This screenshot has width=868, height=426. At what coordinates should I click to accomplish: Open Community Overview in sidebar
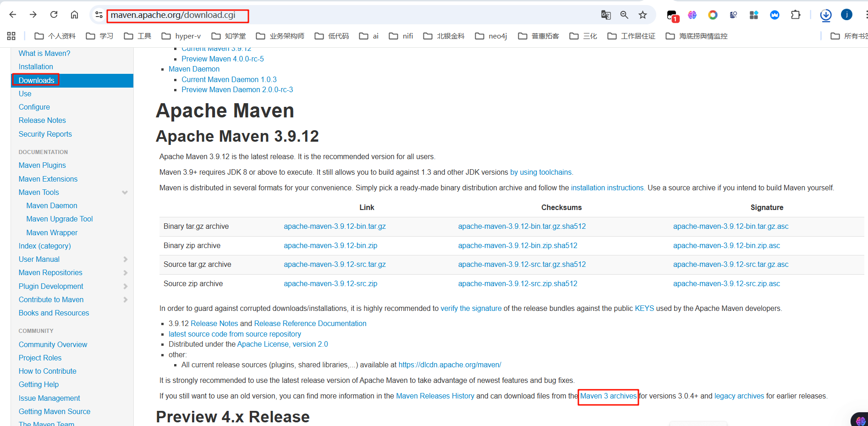[x=53, y=344]
